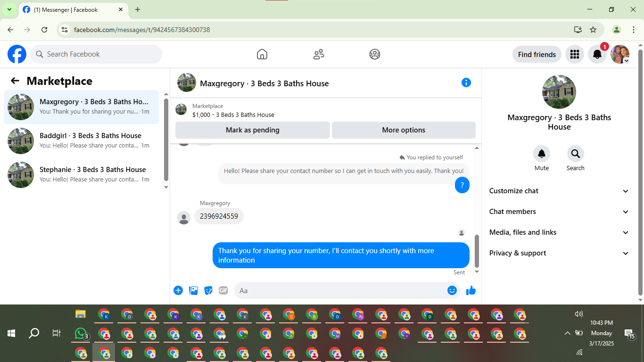Image resolution: width=644 pixels, height=362 pixels.
Task: Reload the page in Chrome
Action: pos(44,30)
